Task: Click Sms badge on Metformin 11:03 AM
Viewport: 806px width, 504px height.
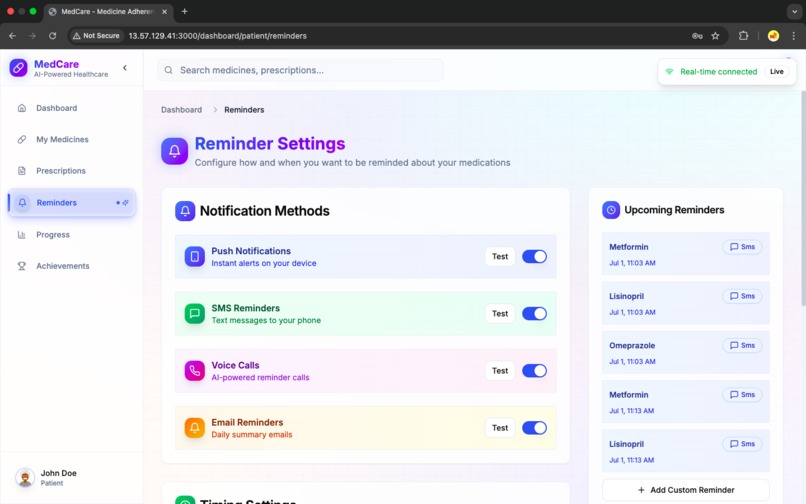Action: pyautogui.click(x=742, y=247)
